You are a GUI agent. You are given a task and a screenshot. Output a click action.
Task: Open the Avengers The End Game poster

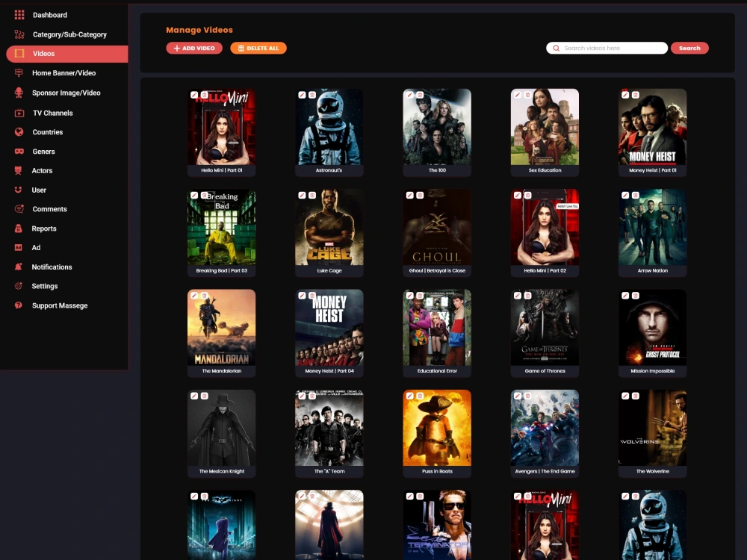(545, 428)
